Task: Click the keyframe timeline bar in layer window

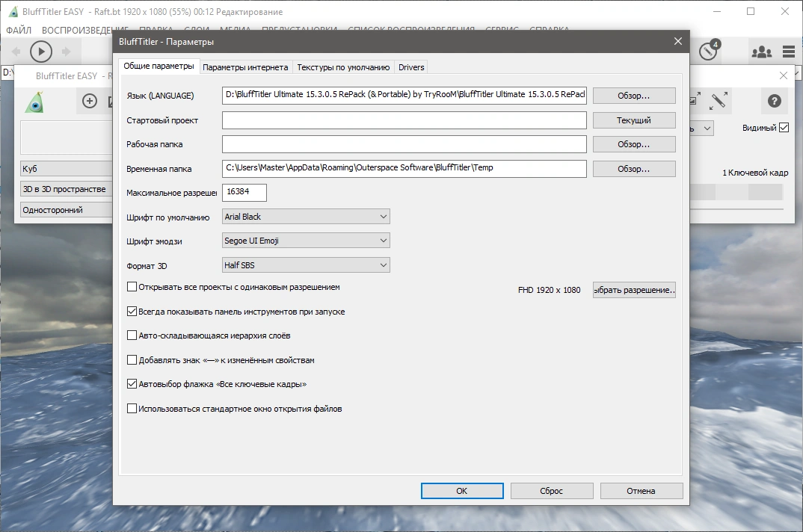Action: coord(736,193)
